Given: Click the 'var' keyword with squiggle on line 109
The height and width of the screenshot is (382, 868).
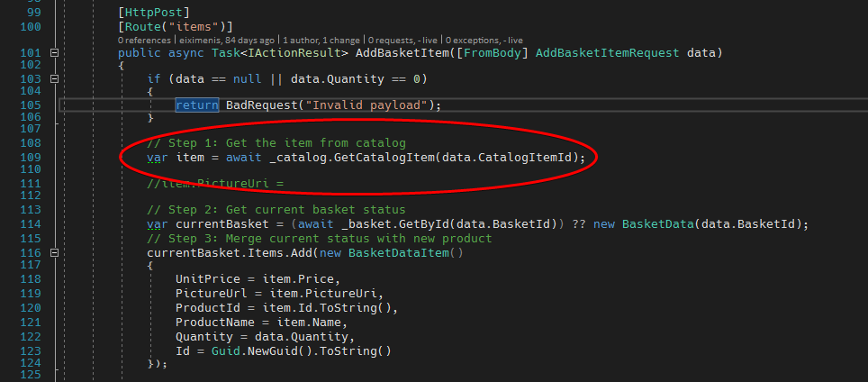Looking at the screenshot, I should 158,158.
